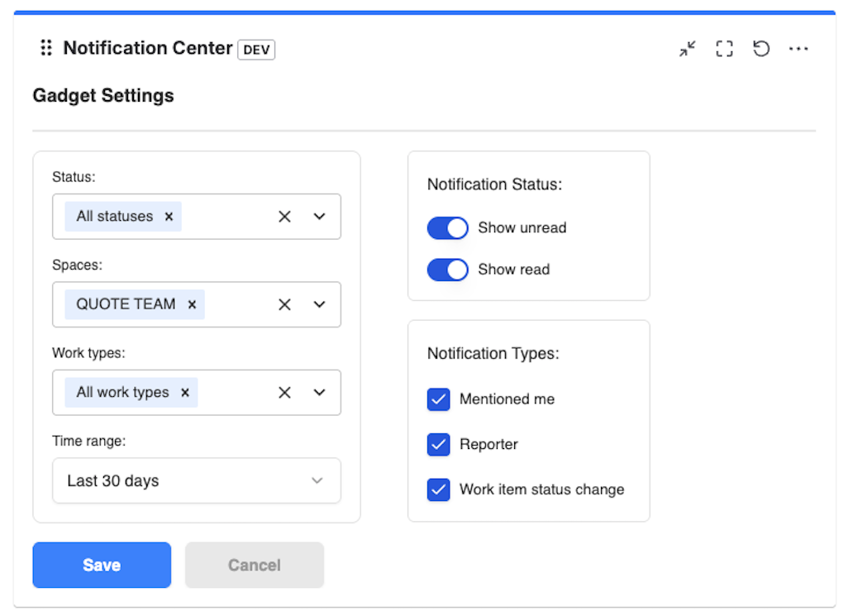Clear all selected work types with the X
853x616 pixels.
284,392
